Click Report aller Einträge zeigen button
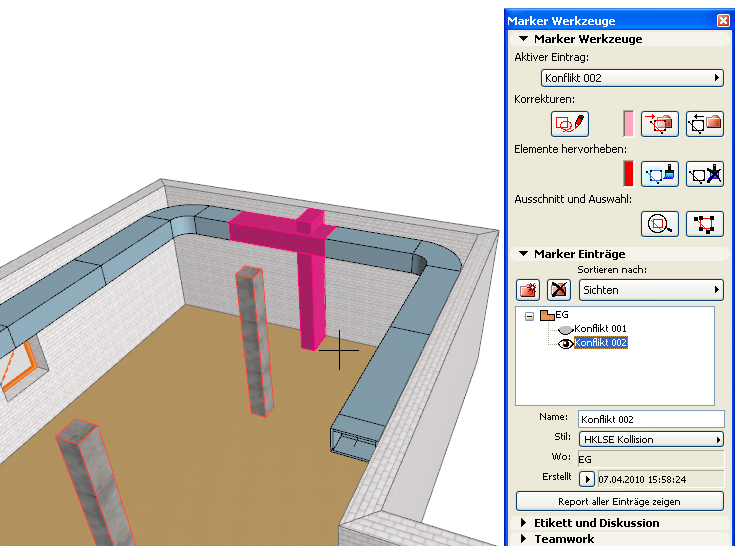 coord(620,501)
